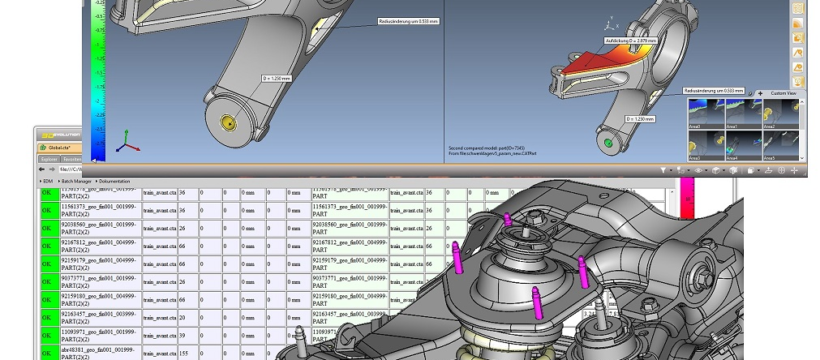Image resolution: width=820 pixels, height=360 pixels.
Task: Click the file path address field
Action: (x=71, y=170)
